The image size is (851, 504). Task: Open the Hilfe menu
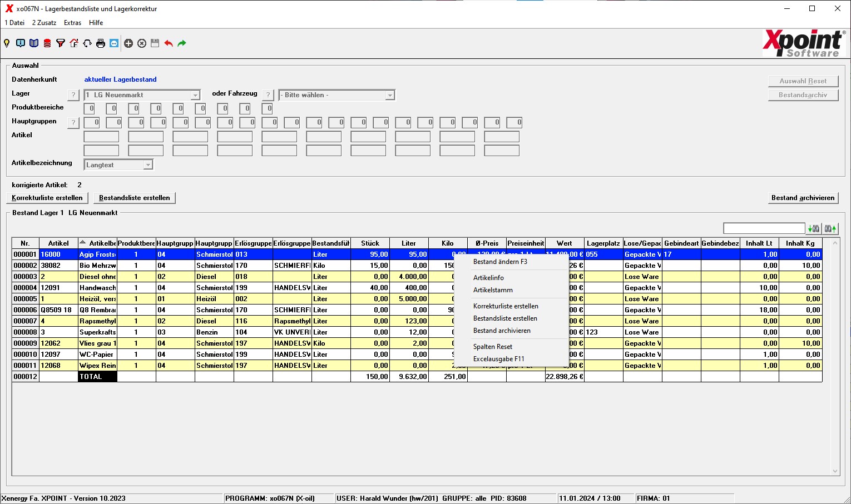click(96, 23)
